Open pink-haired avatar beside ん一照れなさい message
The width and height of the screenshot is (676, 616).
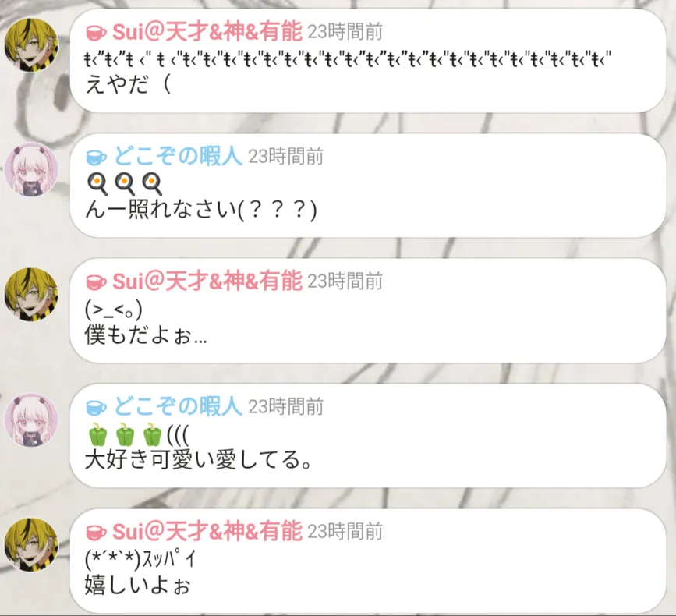point(31,169)
